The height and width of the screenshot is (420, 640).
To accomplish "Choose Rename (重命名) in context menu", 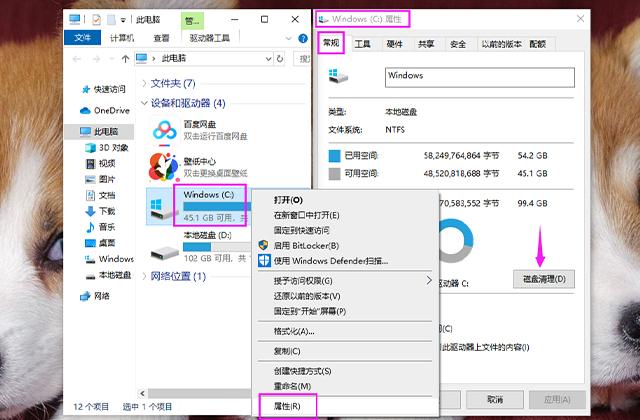I will pos(345,386).
